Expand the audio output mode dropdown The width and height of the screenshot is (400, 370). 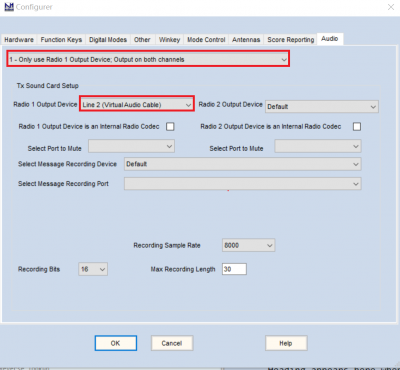[148, 59]
